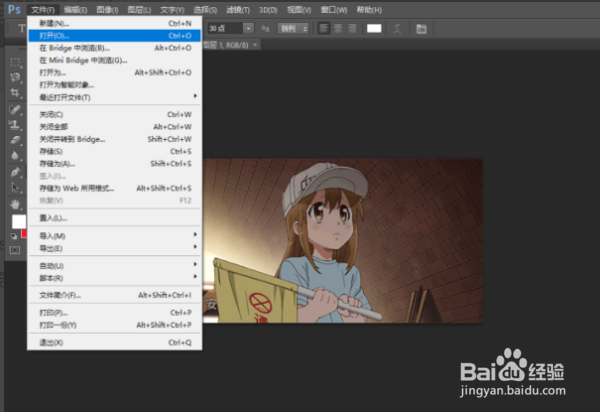The image size is (600, 412).
Task: Align text right in options bar
Action: (x=352, y=28)
